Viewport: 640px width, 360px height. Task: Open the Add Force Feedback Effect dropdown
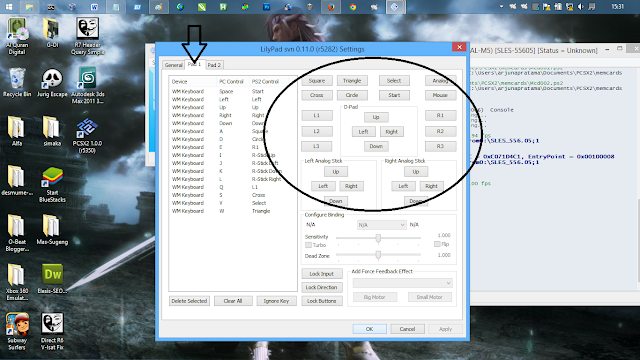pyautogui.click(x=402, y=283)
